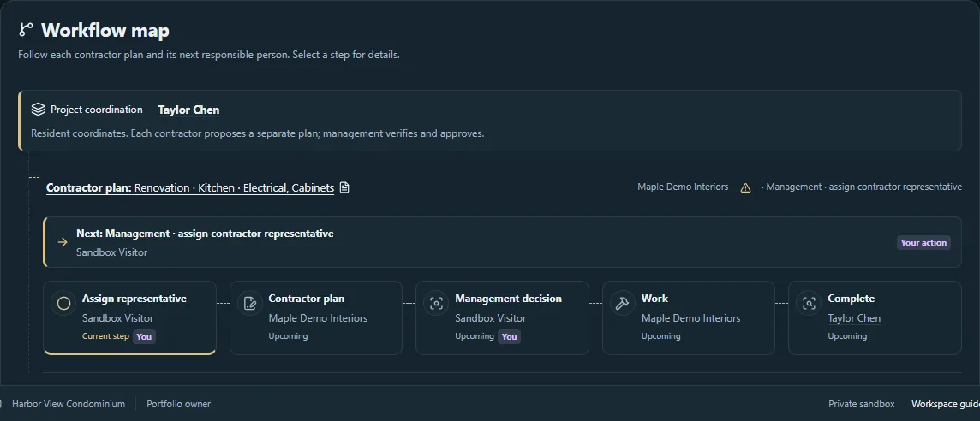980x421 pixels.
Task: Select the Management decision step card
Action: click(x=502, y=318)
